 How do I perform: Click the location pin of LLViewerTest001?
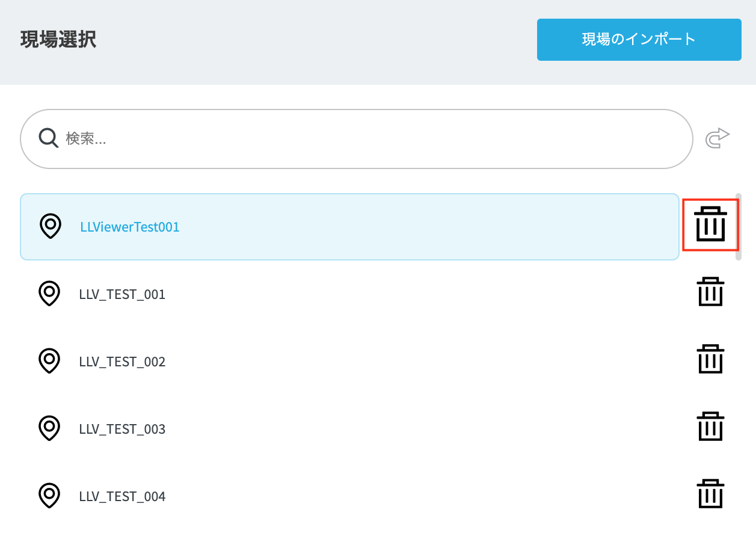pyautogui.click(x=51, y=226)
